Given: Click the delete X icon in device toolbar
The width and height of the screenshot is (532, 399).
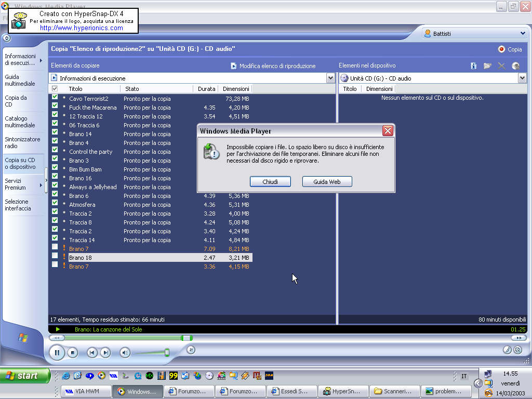Looking at the screenshot, I should point(501,66).
